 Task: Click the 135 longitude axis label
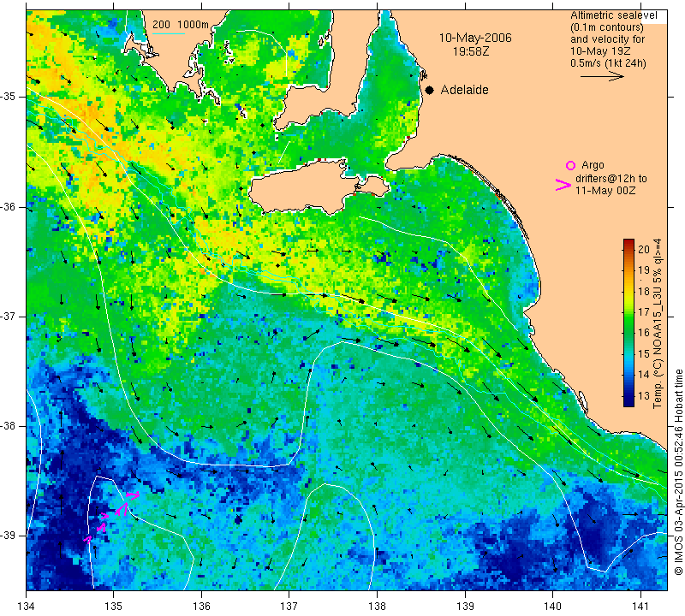(114, 607)
